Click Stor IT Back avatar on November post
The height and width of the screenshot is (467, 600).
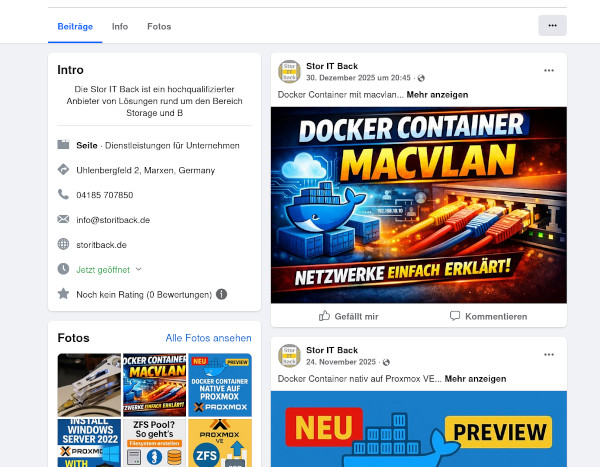pyautogui.click(x=289, y=356)
